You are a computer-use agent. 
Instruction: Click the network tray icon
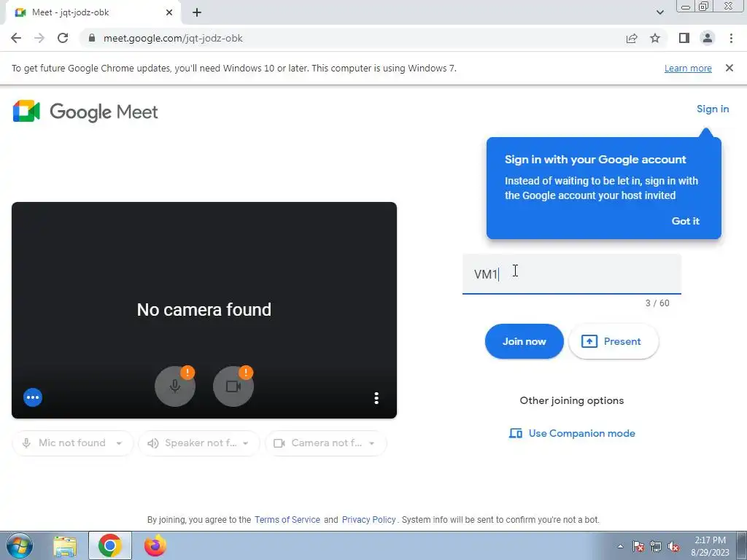[656, 546]
